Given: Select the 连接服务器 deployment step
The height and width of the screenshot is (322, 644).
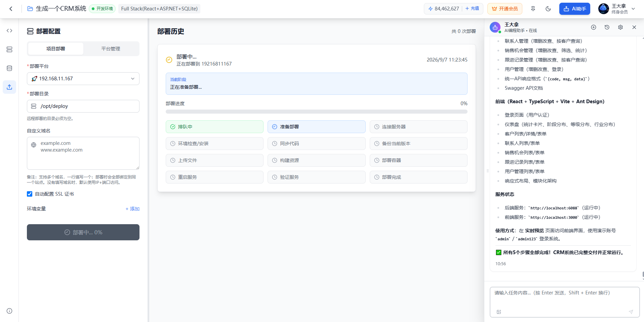Looking at the screenshot, I should tap(418, 127).
